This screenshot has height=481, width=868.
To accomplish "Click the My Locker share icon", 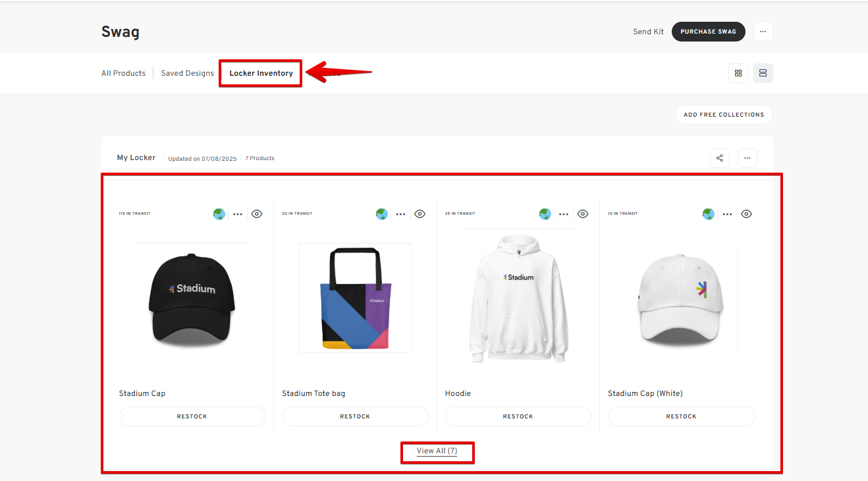I will (x=719, y=158).
